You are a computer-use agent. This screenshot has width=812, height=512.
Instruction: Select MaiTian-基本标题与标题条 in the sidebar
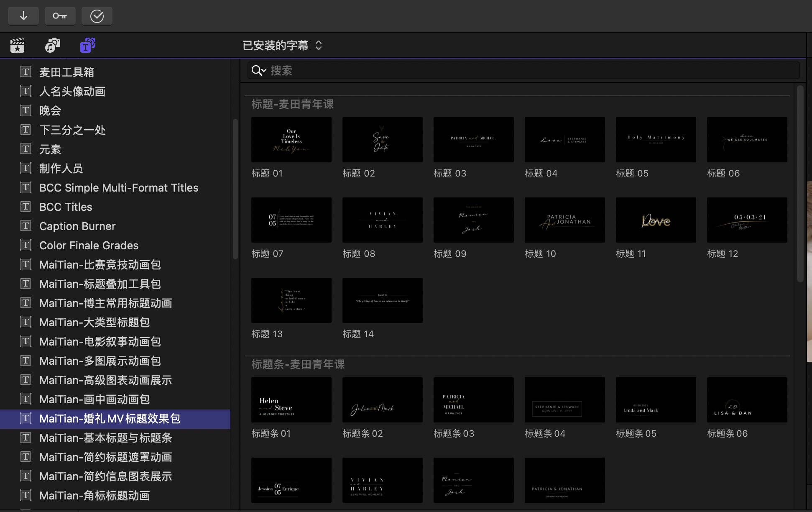(105, 438)
